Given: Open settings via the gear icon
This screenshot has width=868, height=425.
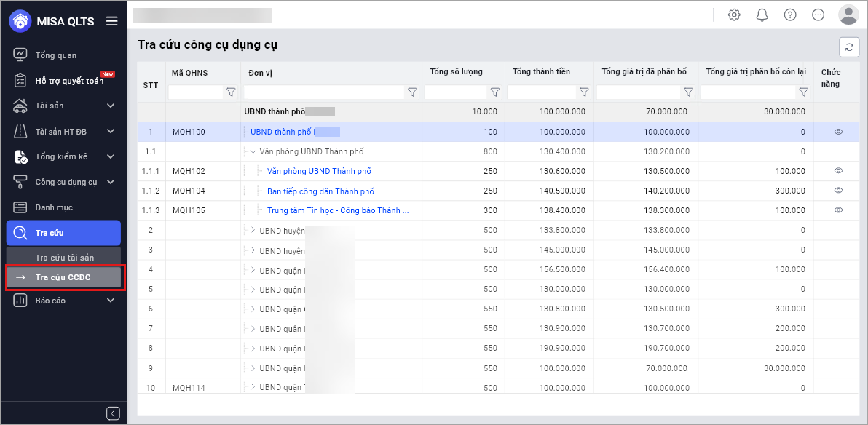Looking at the screenshot, I should (x=734, y=15).
